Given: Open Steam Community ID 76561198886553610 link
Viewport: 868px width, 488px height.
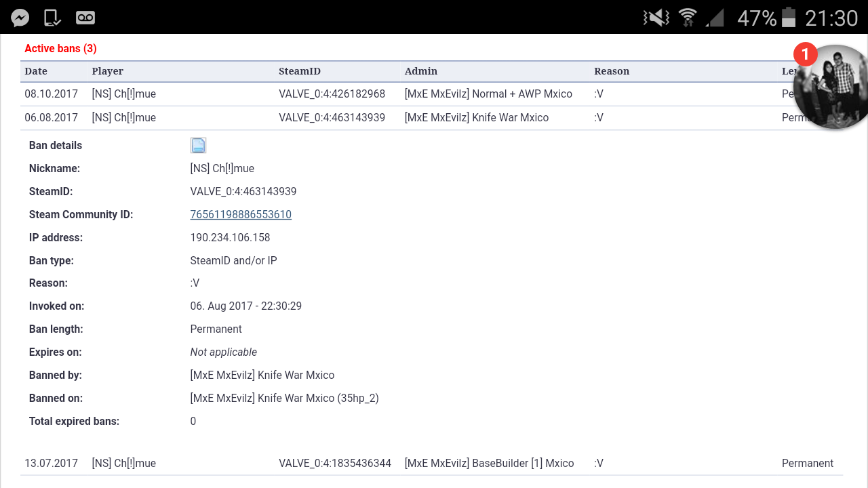Looking at the screenshot, I should click(x=241, y=214).
